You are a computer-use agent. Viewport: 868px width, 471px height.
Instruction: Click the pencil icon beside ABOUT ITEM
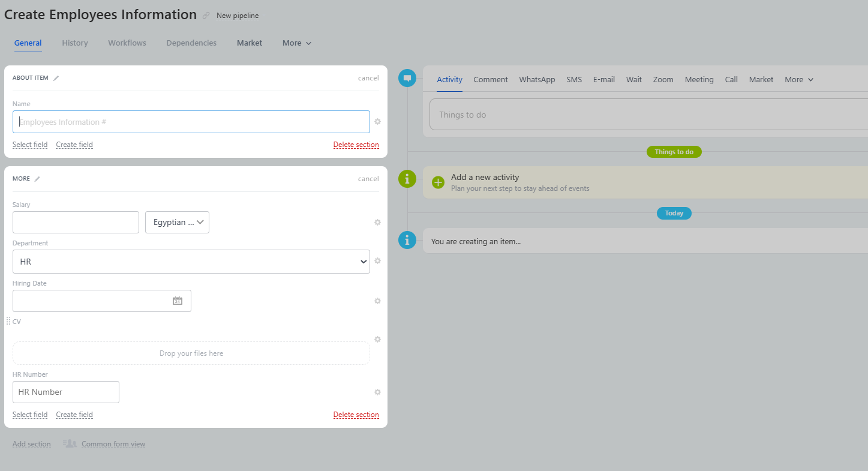[56, 78]
